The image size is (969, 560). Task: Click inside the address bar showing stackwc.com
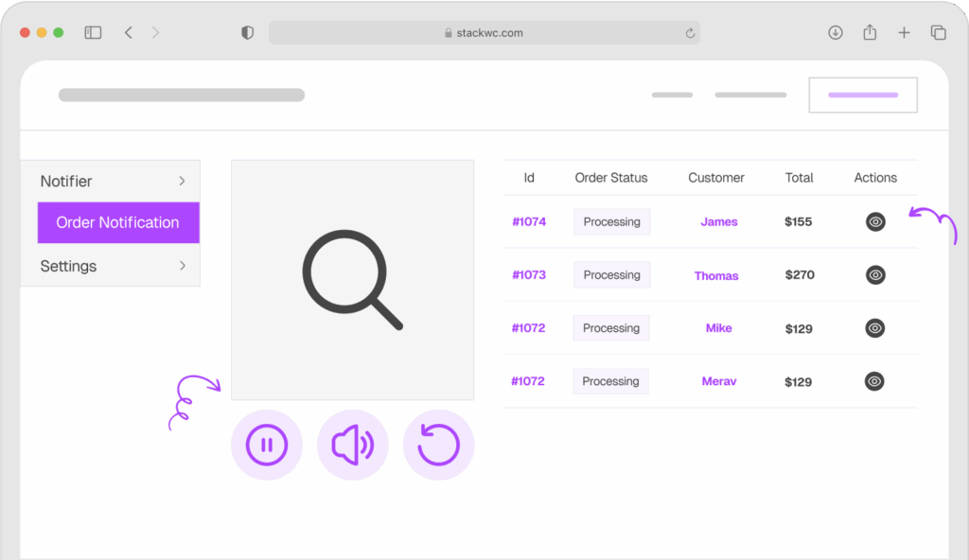tap(484, 31)
